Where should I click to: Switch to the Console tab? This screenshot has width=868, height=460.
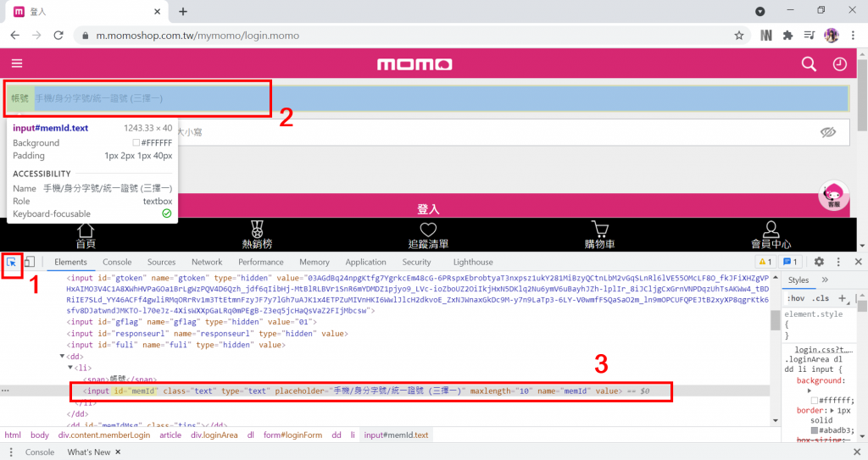point(117,262)
